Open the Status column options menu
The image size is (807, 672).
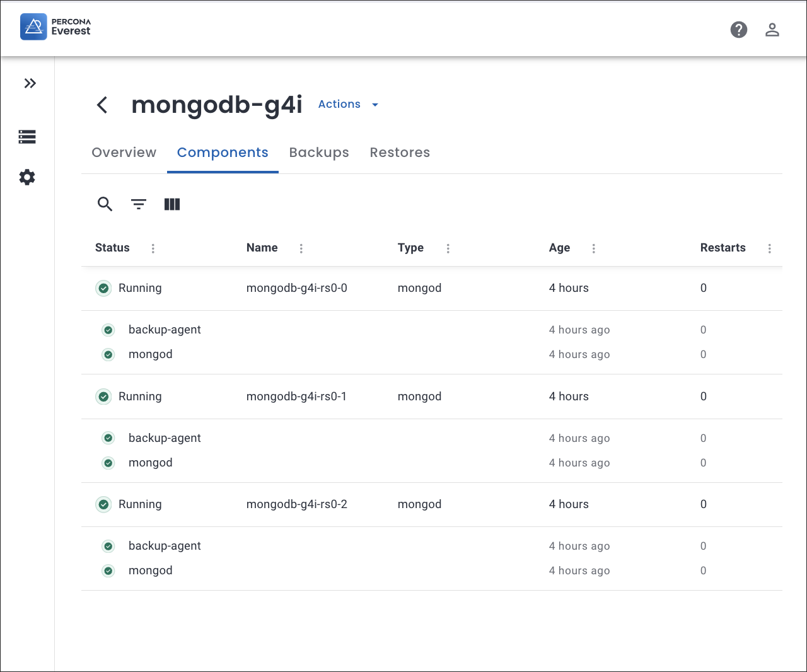point(153,248)
